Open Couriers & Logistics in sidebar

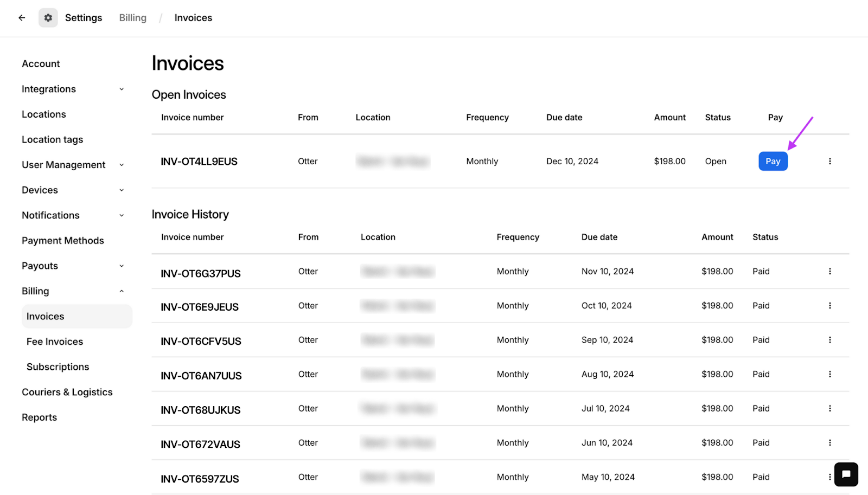pos(67,393)
